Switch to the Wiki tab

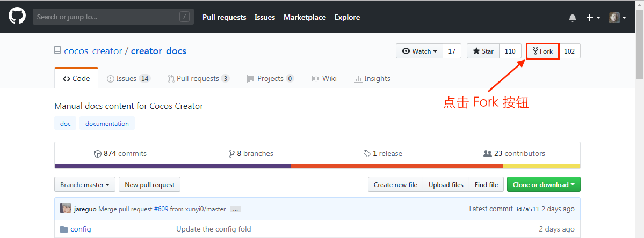(x=324, y=78)
